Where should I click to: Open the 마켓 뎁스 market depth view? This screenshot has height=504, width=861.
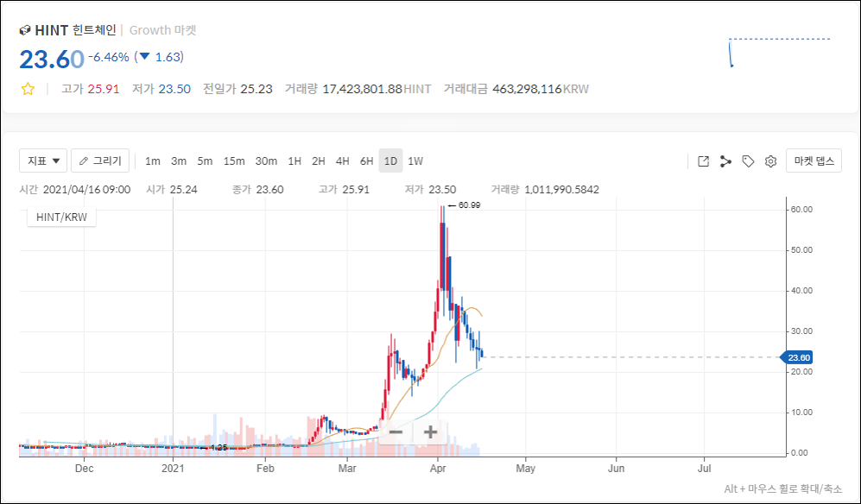(813, 161)
